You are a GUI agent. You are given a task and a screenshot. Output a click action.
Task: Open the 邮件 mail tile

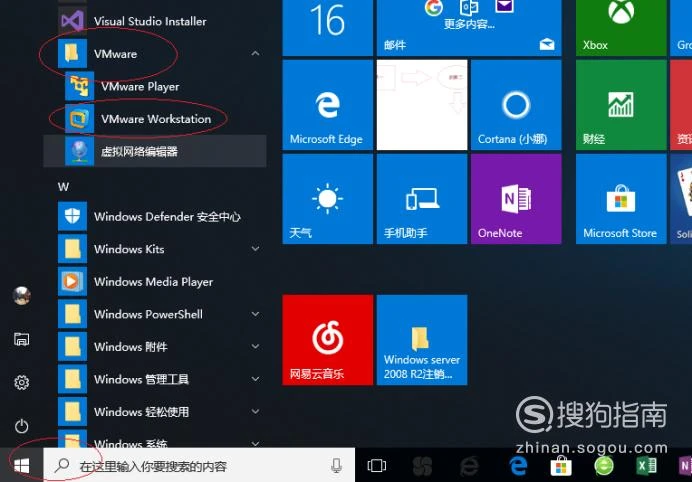[x=469, y=28]
